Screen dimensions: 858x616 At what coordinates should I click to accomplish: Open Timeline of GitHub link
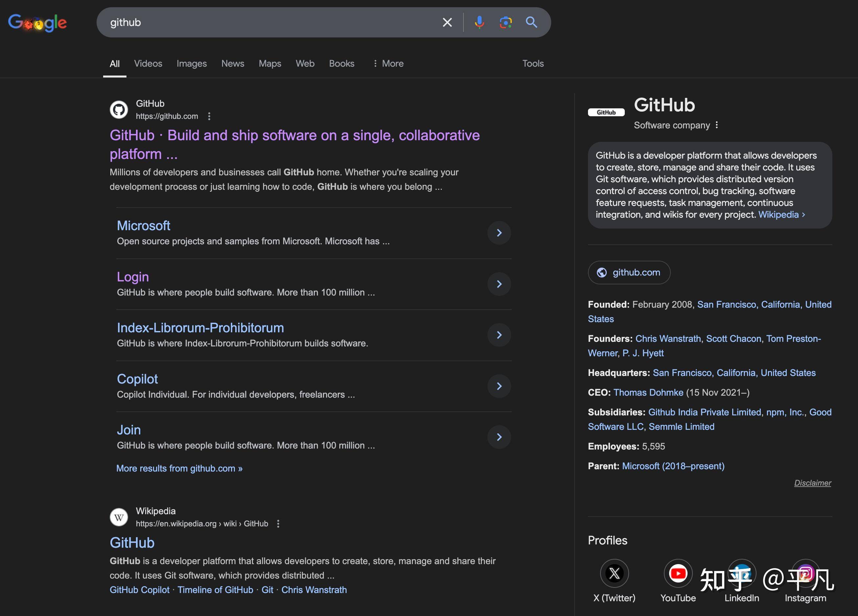click(215, 590)
